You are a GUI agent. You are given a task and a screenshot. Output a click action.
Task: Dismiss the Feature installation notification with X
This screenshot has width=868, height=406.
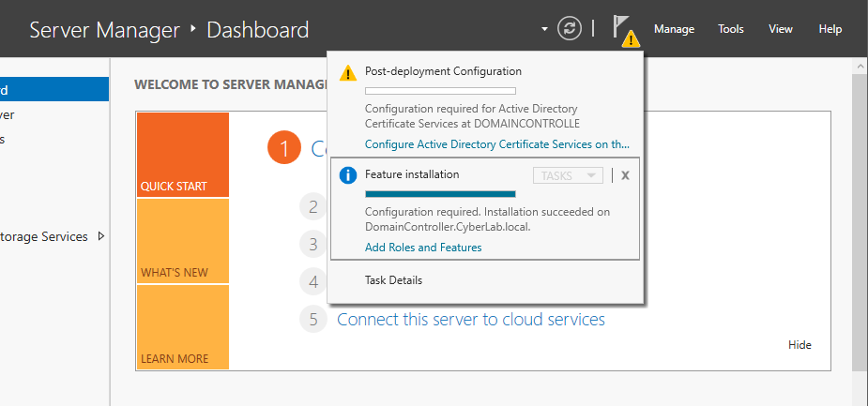click(626, 175)
